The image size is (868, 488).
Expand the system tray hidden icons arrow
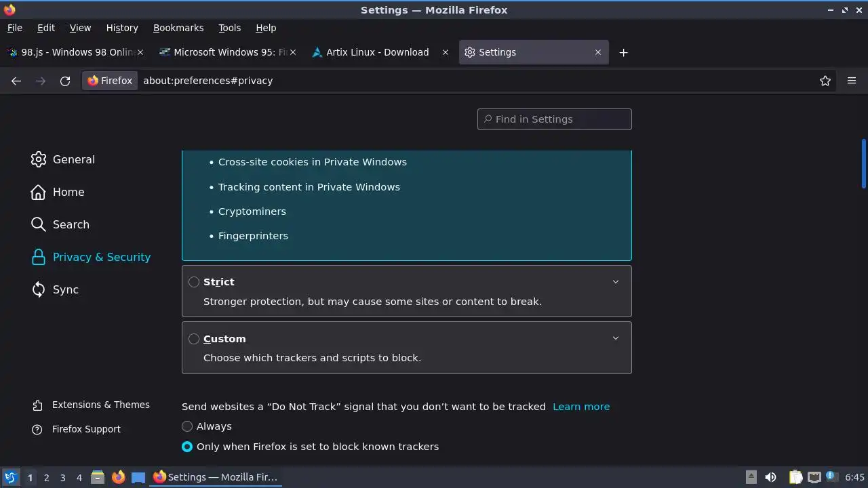[x=751, y=477]
